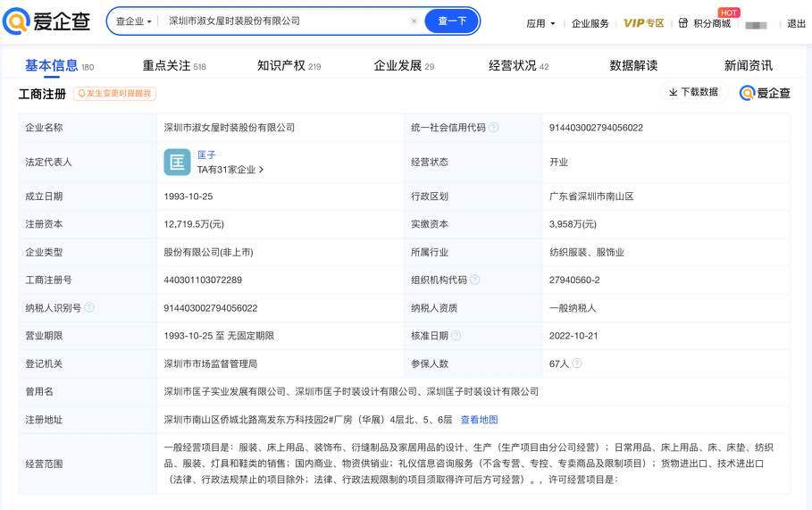Click the help icon beside 纳税人识别号
812x510 pixels.
click(89, 307)
